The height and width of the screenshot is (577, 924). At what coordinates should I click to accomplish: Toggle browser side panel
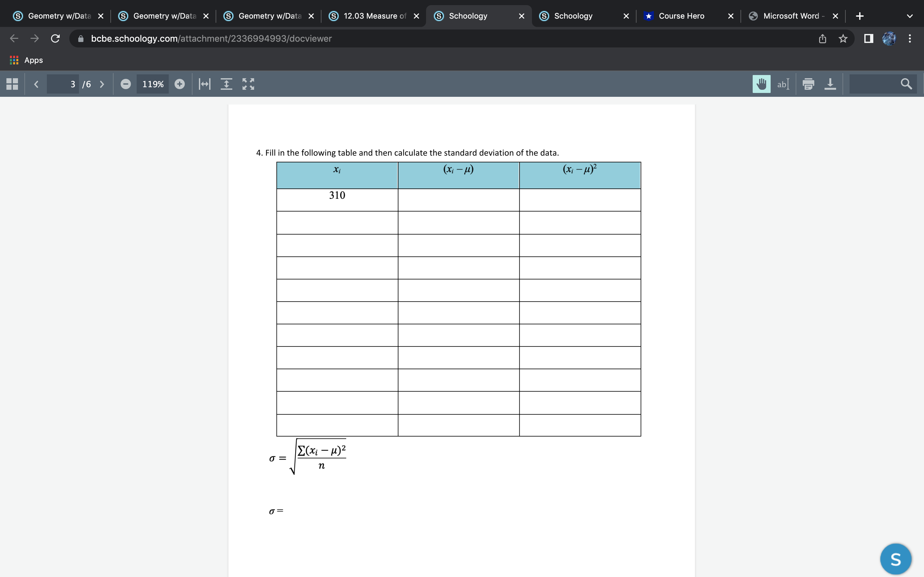tap(868, 38)
